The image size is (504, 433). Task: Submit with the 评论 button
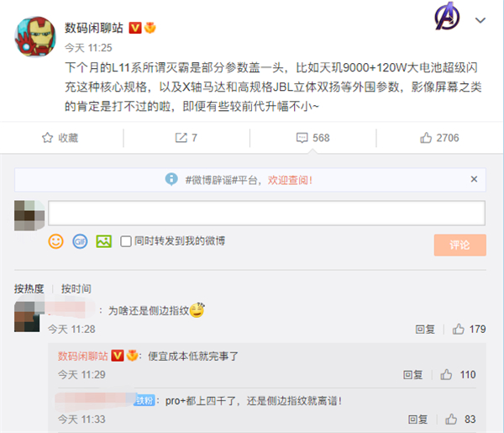(x=460, y=246)
